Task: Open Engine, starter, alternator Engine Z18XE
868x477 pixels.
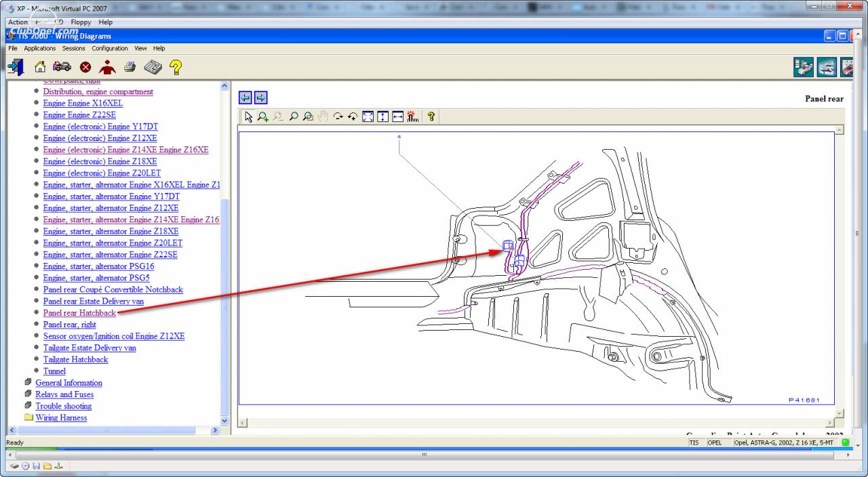Action: click(x=111, y=232)
